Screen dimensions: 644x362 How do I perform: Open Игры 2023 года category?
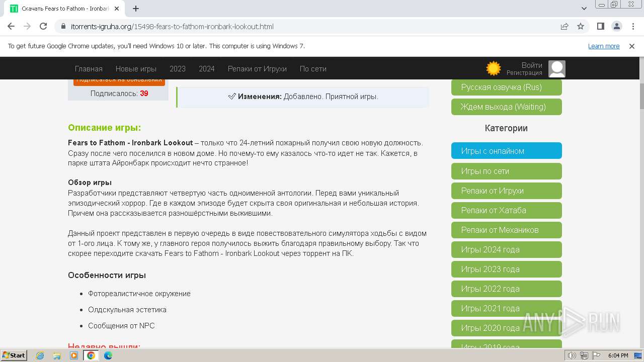(x=507, y=269)
